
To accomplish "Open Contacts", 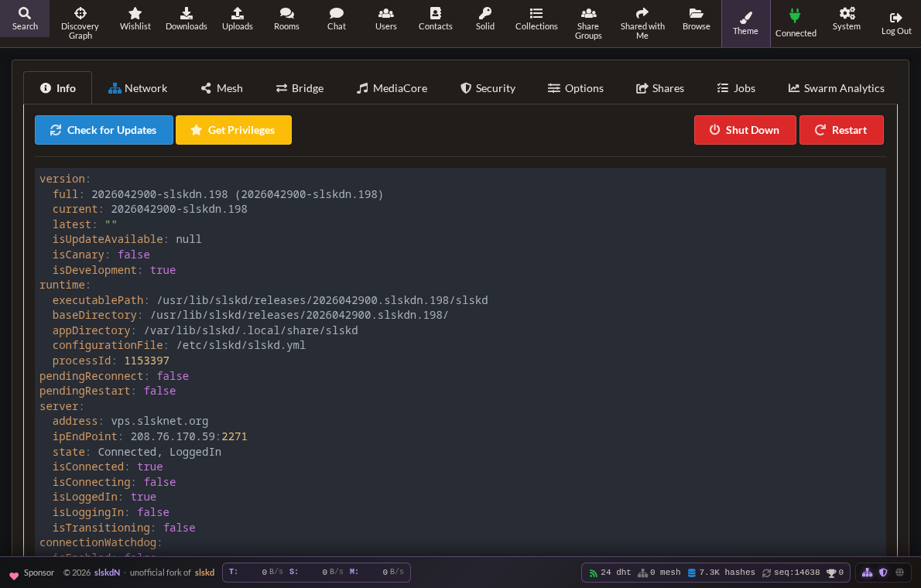I will click(x=435, y=19).
